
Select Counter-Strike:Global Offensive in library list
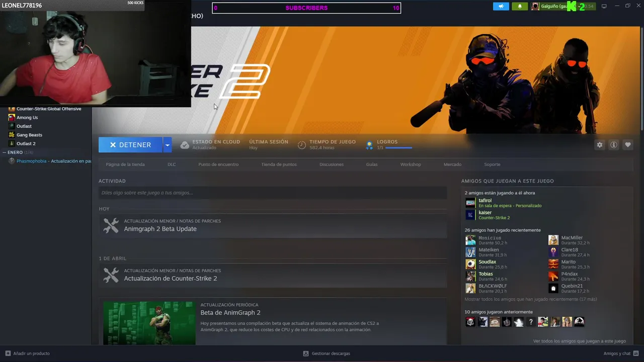click(x=49, y=109)
